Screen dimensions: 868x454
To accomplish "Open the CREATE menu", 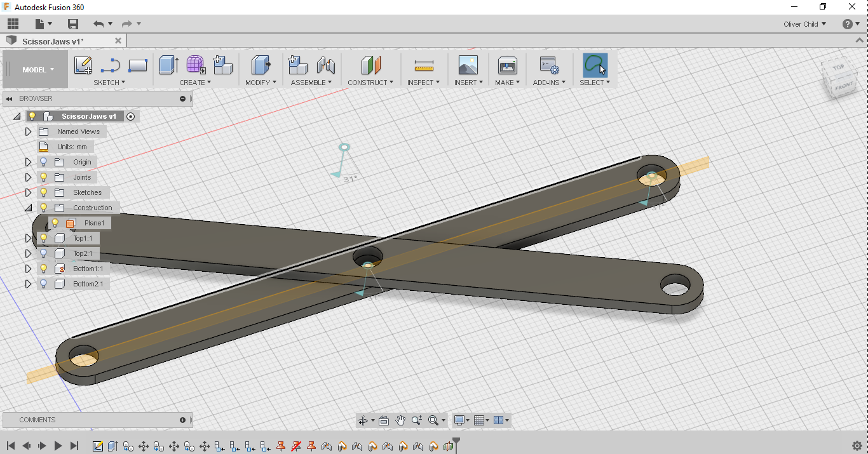I will coord(195,83).
